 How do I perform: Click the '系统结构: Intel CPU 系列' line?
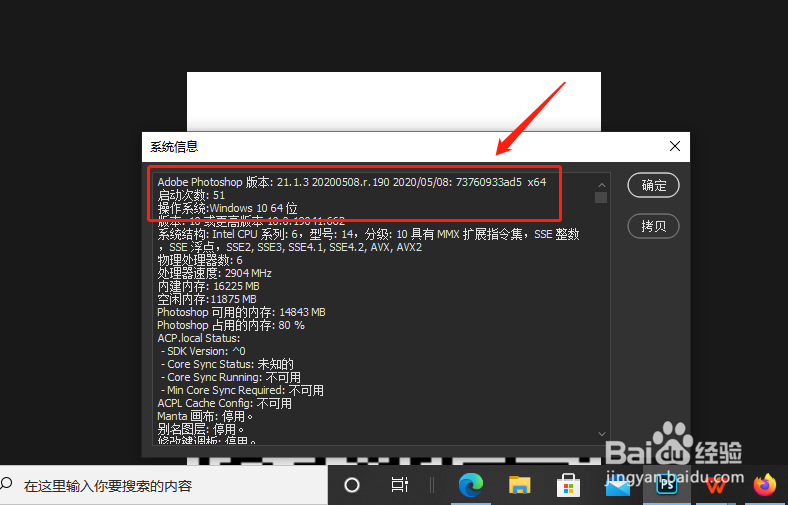(x=368, y=234)
